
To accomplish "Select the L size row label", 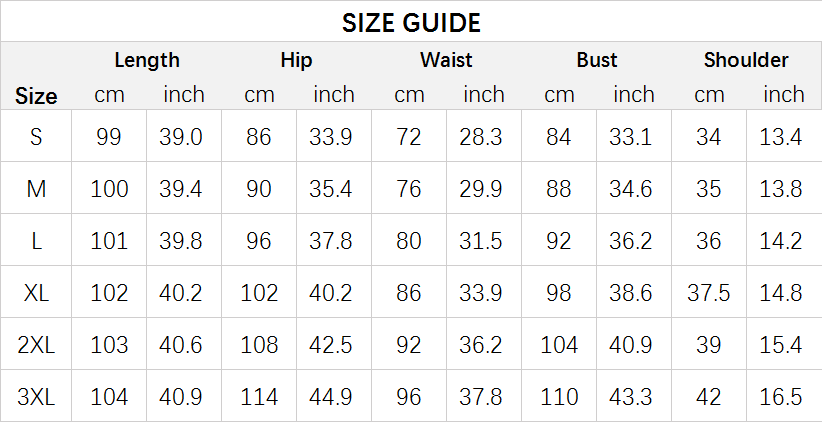I will pyautogui.click(x=36, y=241).
